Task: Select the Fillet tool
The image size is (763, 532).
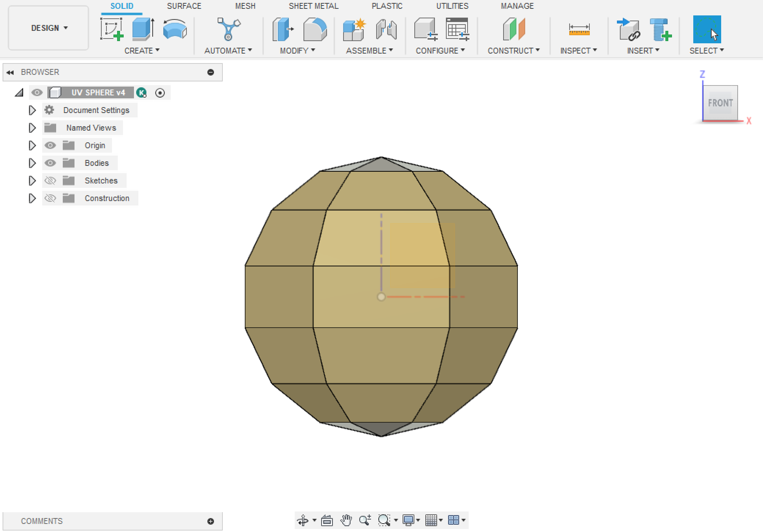Action: point(315,29)
